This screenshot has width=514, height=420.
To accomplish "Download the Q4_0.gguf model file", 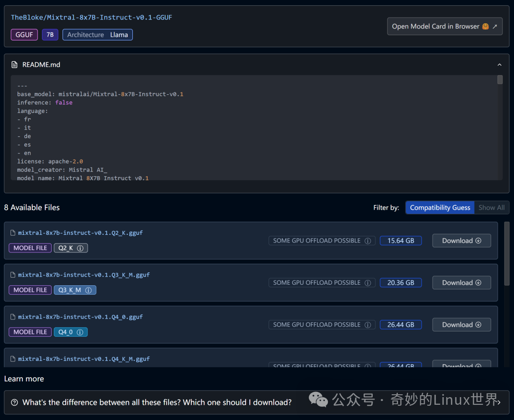I will click(461, 325).
